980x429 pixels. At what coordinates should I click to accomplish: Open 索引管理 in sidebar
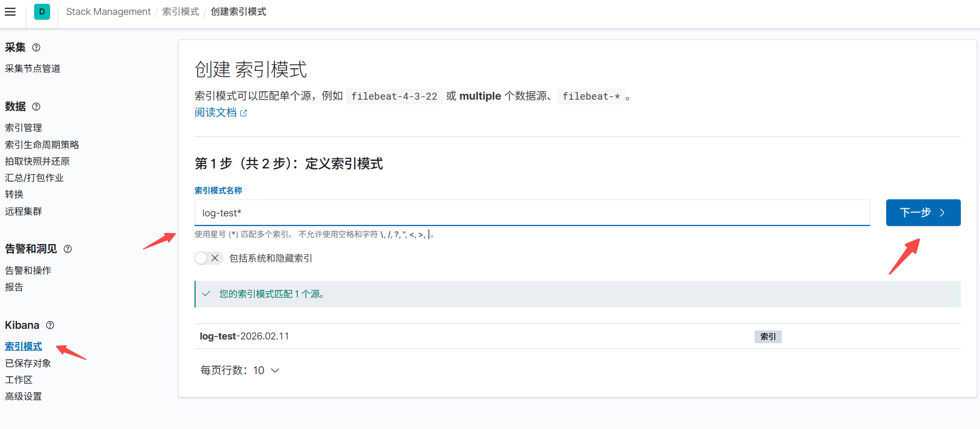[x=23, y=128]
